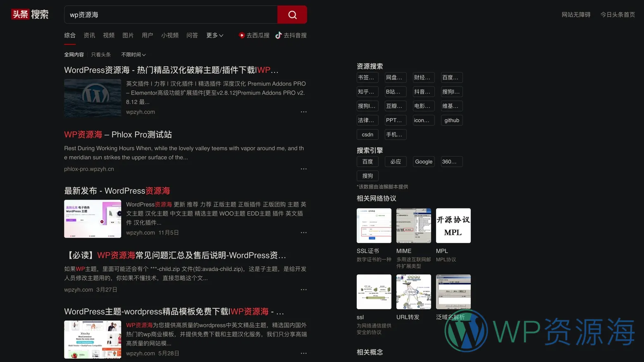Click the 抖音… resource tag
Screen dimensions: 644x362
[424, 92]
